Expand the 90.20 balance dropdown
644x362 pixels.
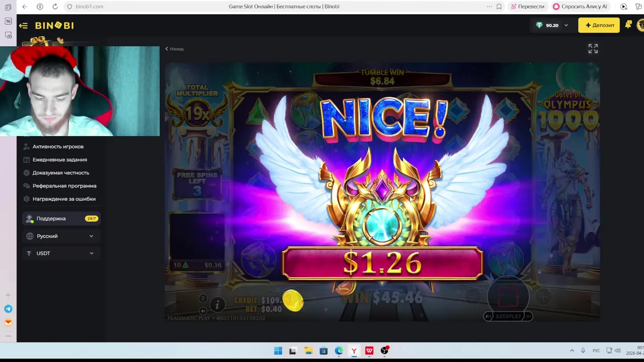(566, 25)
